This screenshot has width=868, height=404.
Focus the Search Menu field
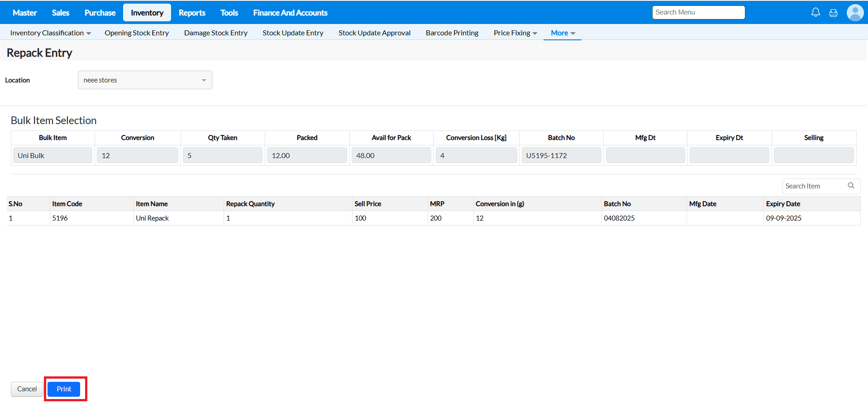coord(698,13)
